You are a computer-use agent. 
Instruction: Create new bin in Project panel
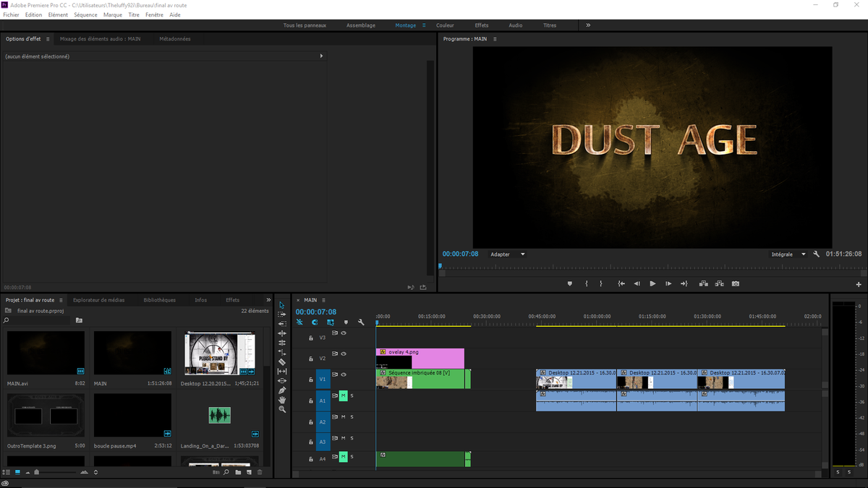click(x=238, y=472)
